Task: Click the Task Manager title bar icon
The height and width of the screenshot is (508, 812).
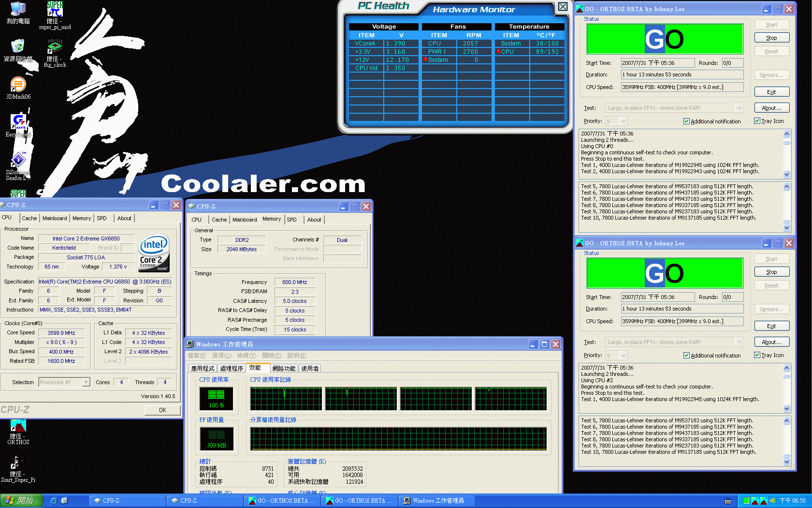Action: click(x=190, y=344)
